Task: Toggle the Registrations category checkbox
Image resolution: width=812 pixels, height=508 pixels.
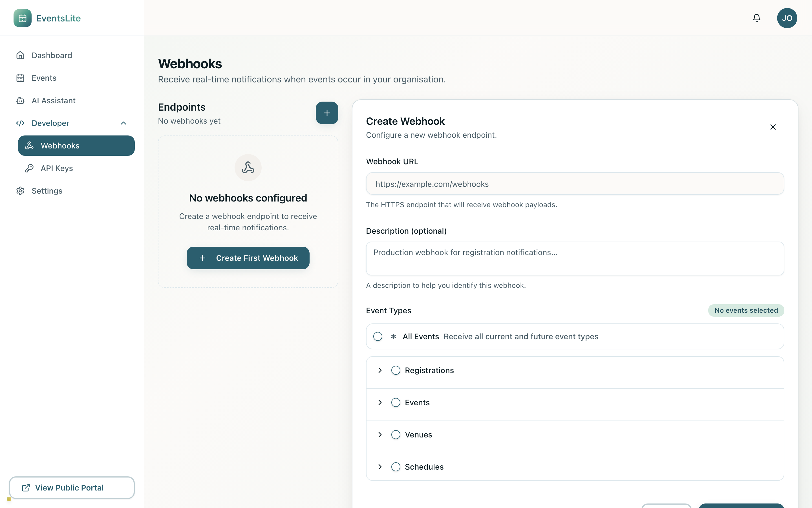Action: [396, 370]
